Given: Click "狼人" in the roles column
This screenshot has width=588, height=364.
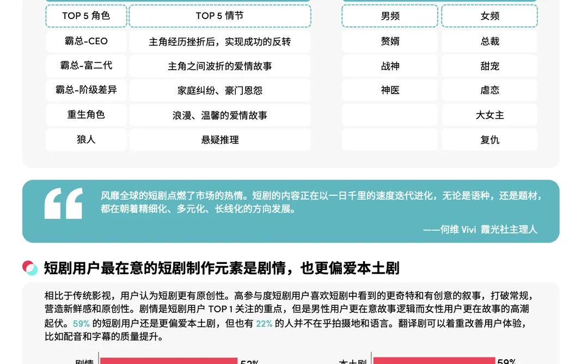Looking at the screenshot, I should (85, 139).
